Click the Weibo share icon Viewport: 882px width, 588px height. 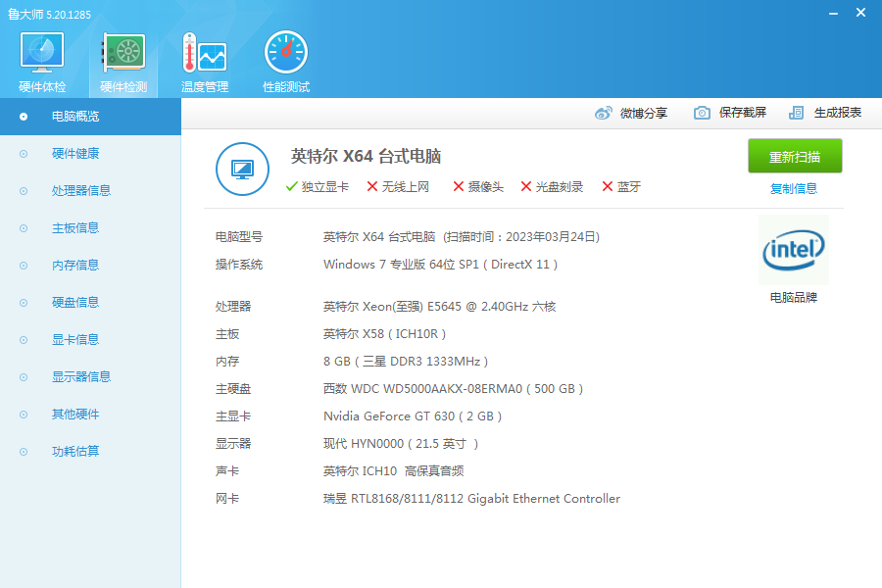click(603, 113)
